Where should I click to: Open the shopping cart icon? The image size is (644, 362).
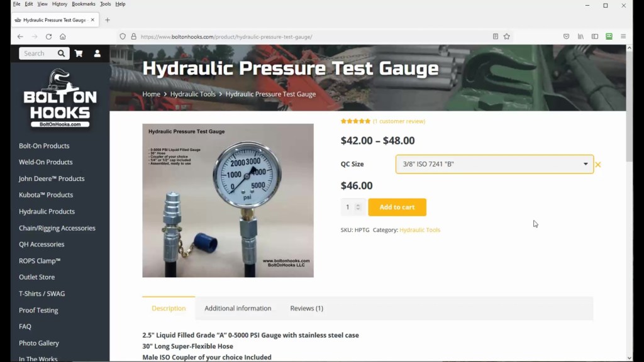coord(79,53)
